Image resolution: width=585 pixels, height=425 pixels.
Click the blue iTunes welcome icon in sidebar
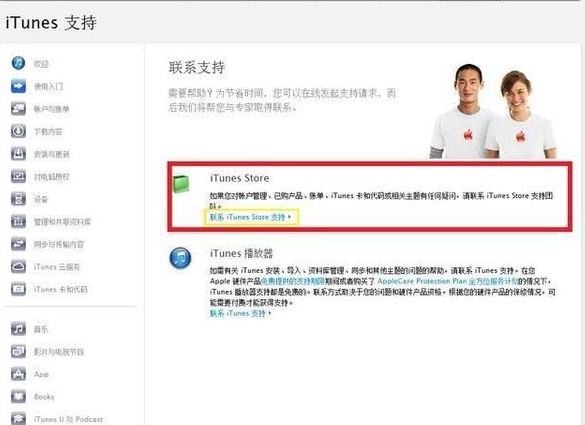pyautogui.click(x=18, y=63)
